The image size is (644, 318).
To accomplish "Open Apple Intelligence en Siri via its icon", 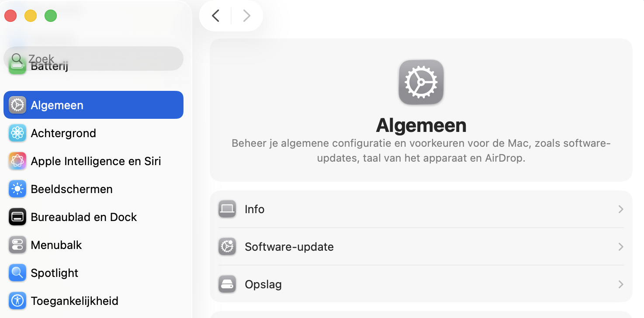I will pyautogui.click(x=17, y=161).
